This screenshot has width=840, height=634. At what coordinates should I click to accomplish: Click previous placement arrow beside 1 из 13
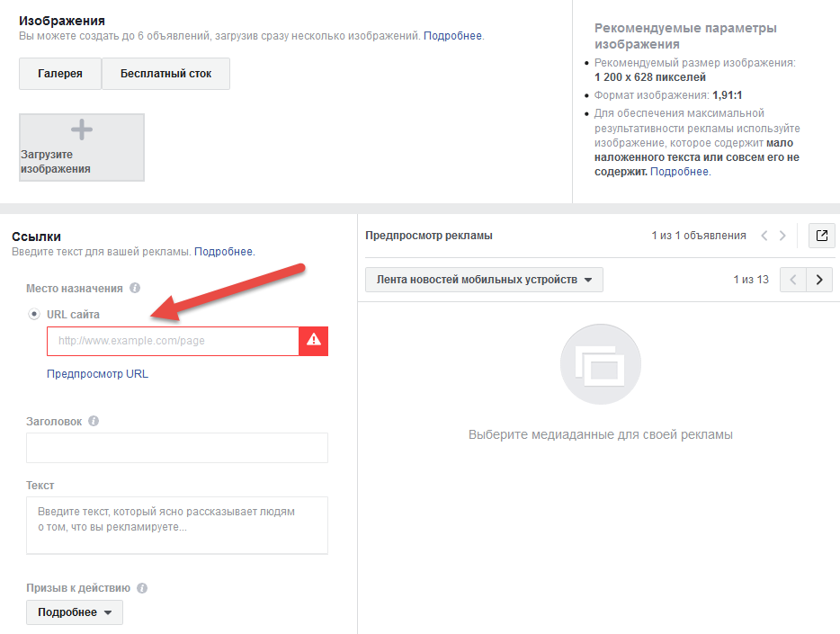click(x=793, y=280)
